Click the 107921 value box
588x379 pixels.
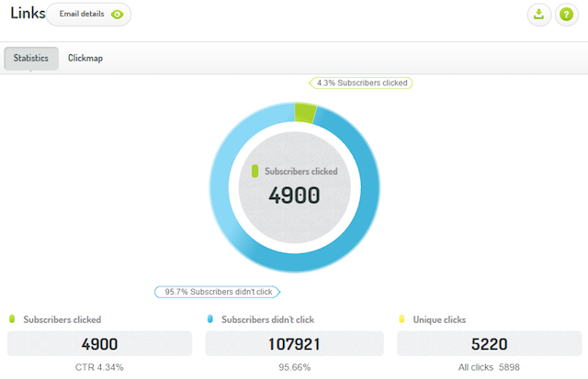[294, 343]
